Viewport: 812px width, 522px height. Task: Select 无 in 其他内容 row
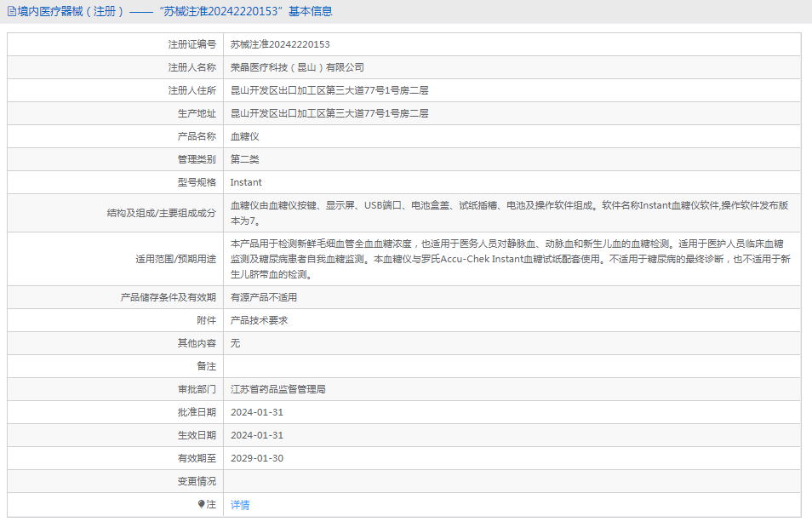click(x=235, y=343)
